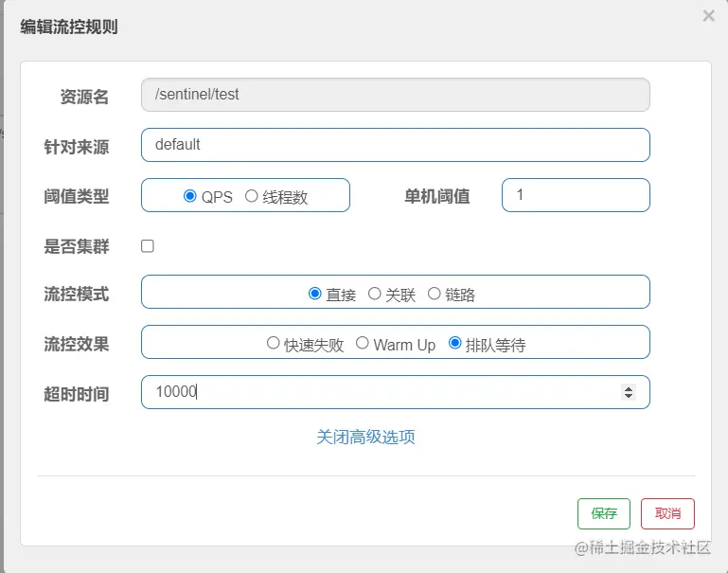Choose 链路 flow control mode
The height and width of the screenshot is (573, 728).
pos(434,294)
